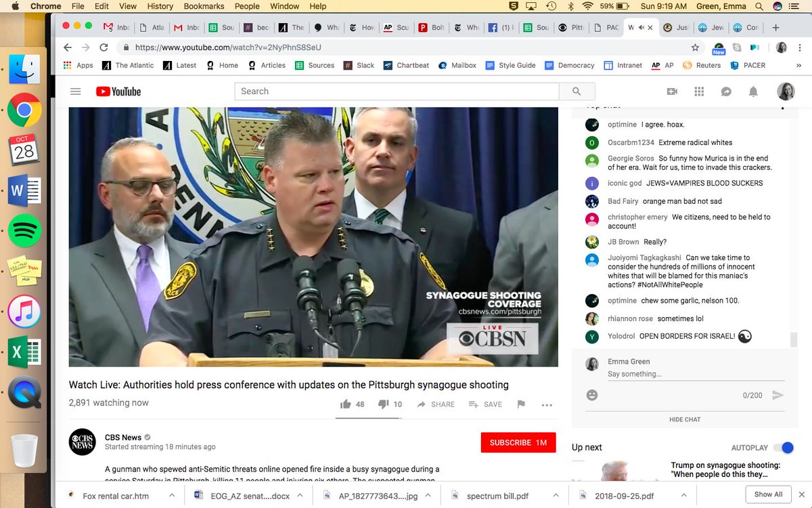This screenshot has height=508, width=812.
Task: Open the Chrome History menu
Action: (160, 6)
